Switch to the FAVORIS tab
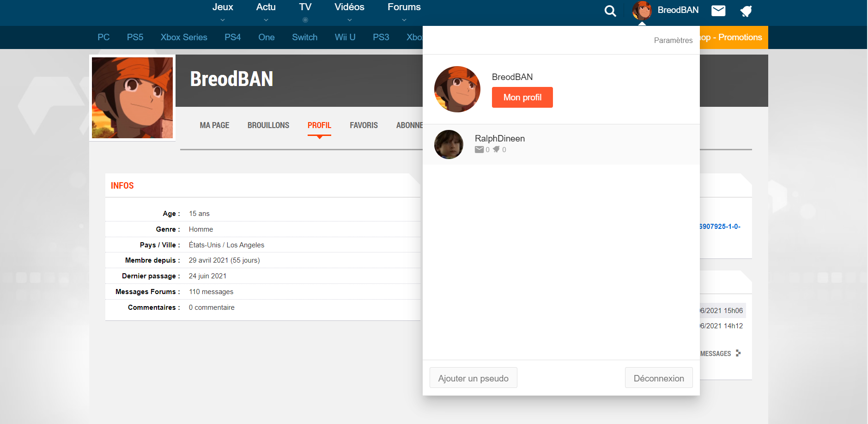The width and height of the screenshot is (868, 424). [364, 125]
